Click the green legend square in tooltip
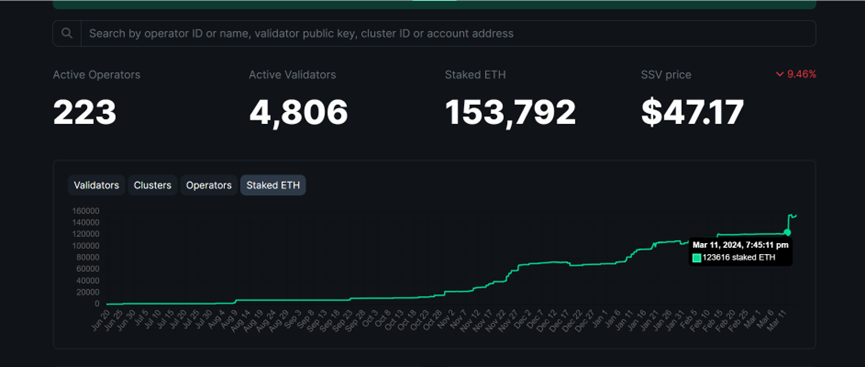Viewport: 865px width, 367px height. (697, 258)
